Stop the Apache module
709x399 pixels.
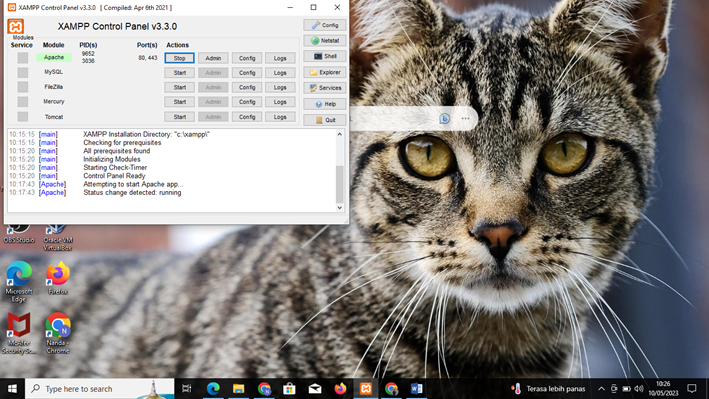pyautogui.click(x=180, y=58)
